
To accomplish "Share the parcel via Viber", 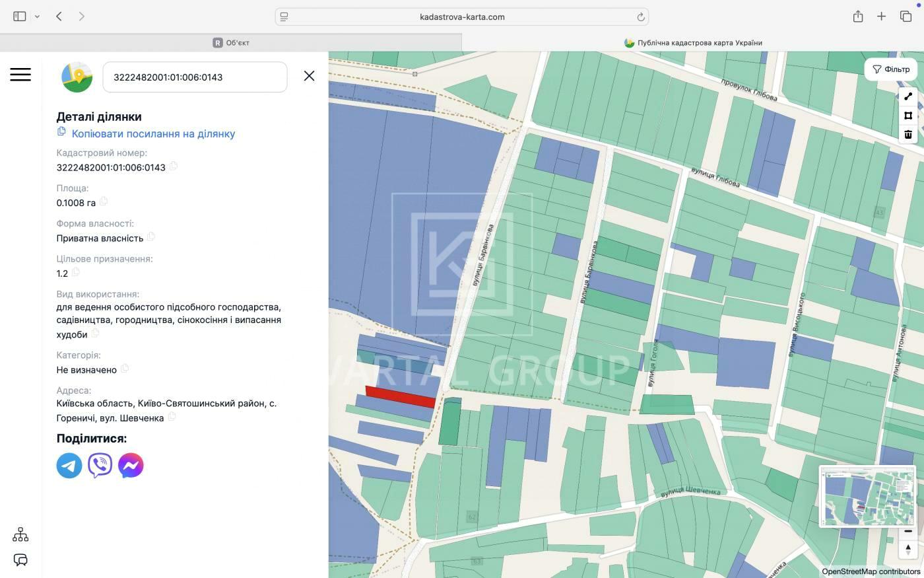I will 100,465.
